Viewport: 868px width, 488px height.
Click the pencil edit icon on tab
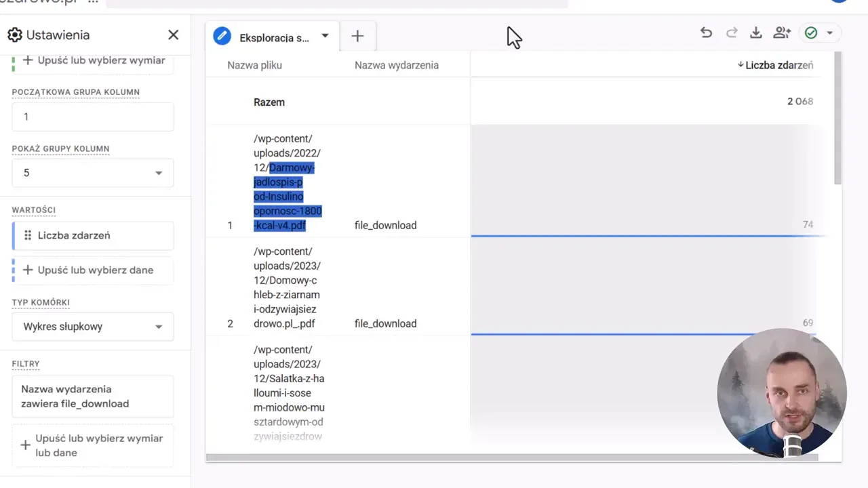pos(222,37)
